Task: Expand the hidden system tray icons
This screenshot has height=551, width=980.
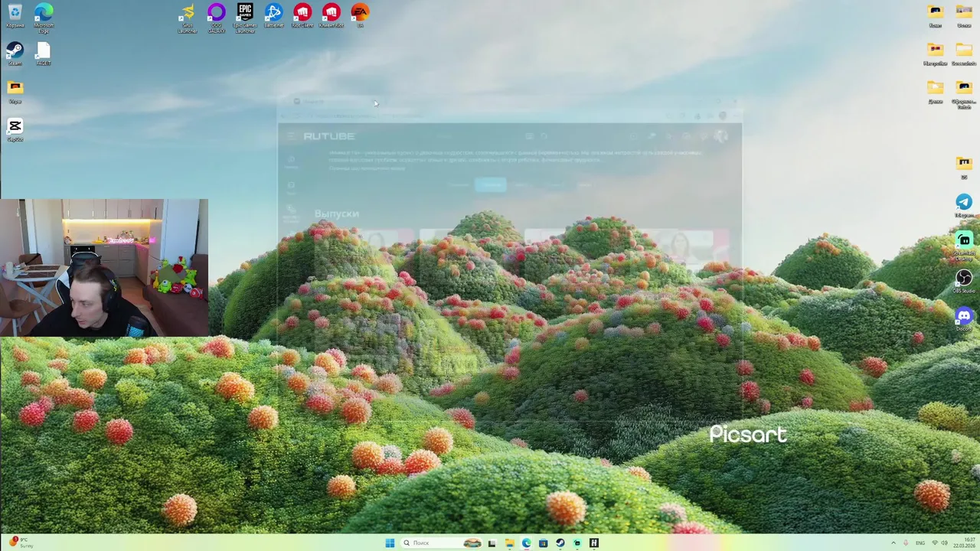Action: (x=893, y=543)
